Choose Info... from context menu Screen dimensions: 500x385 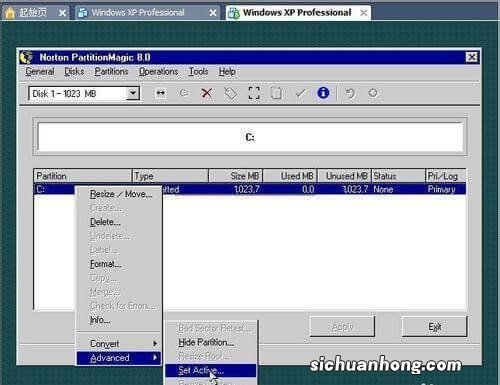coord(119,320)
